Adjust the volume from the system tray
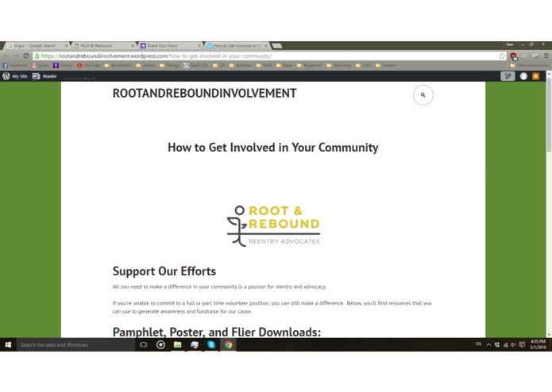 click(x=513, y=344)
